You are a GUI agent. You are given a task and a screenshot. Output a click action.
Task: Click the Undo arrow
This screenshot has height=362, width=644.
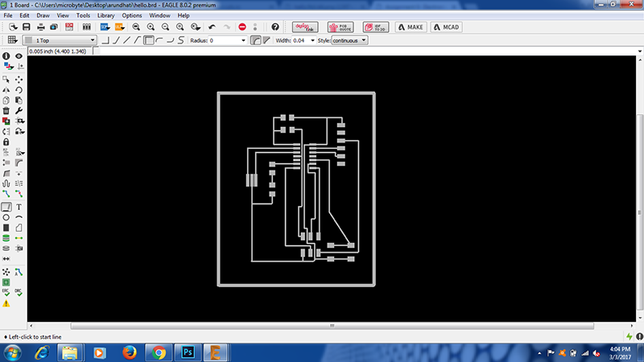coord(212,27)
